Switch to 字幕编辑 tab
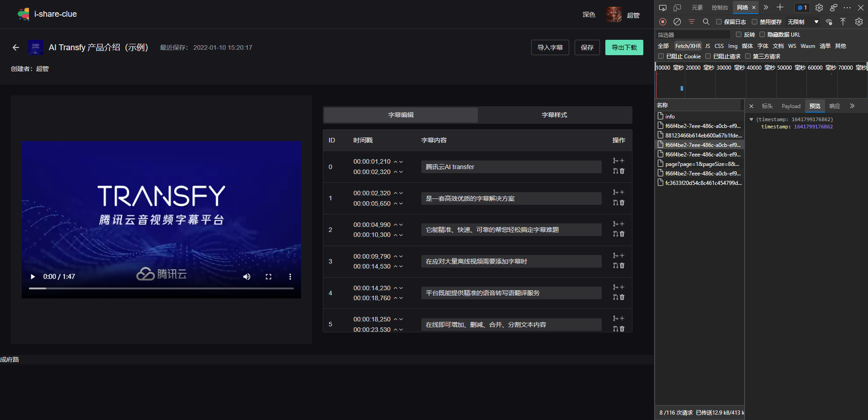Screen dimensions: 868x420 (x=401, y=115)
